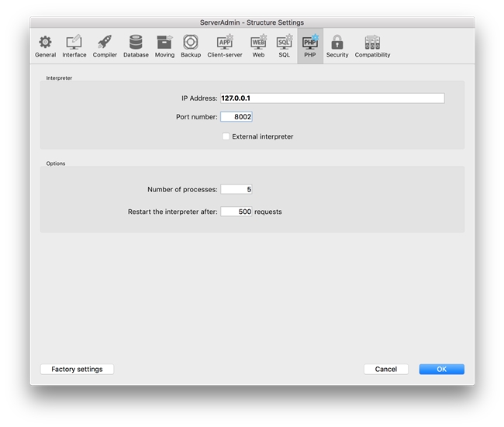The image size is (504, 427).
Task: Select the Interface settings icon
Action: pos(74,43)
